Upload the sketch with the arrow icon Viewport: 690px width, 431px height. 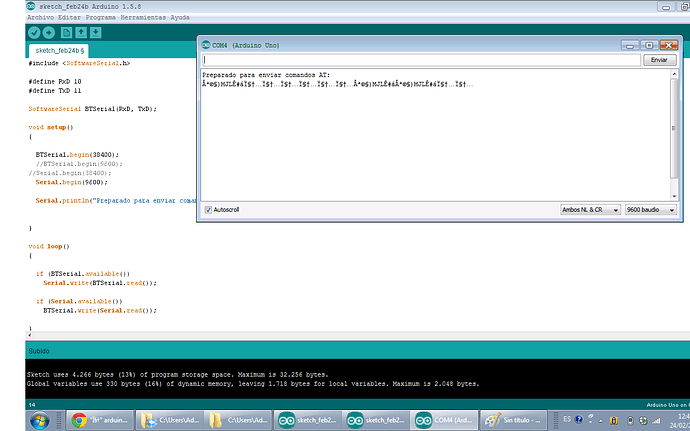(48, 33)
